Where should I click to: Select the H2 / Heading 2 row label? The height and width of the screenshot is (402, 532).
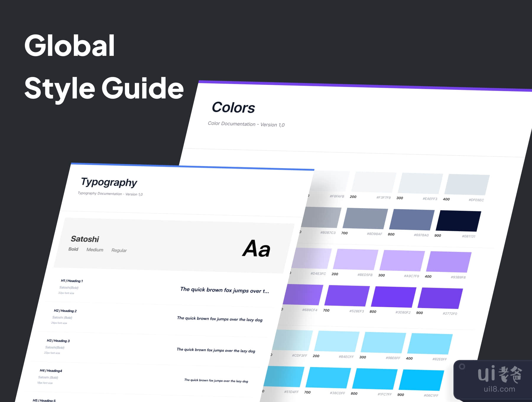pyautogui.click(x=65, y=311)
